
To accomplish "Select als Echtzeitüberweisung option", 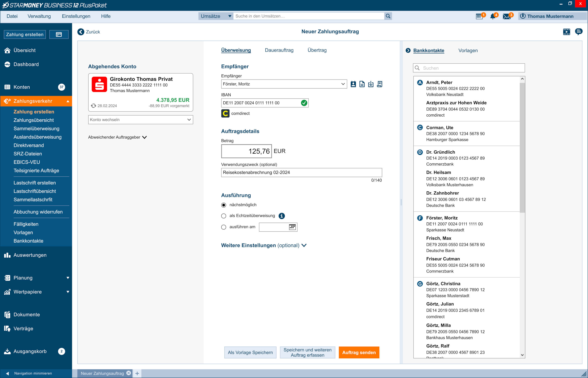I will tap(224, 216).
